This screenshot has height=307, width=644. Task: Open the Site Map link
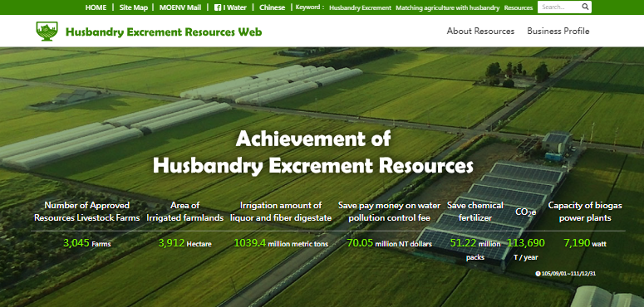click(x=134, y=7)
